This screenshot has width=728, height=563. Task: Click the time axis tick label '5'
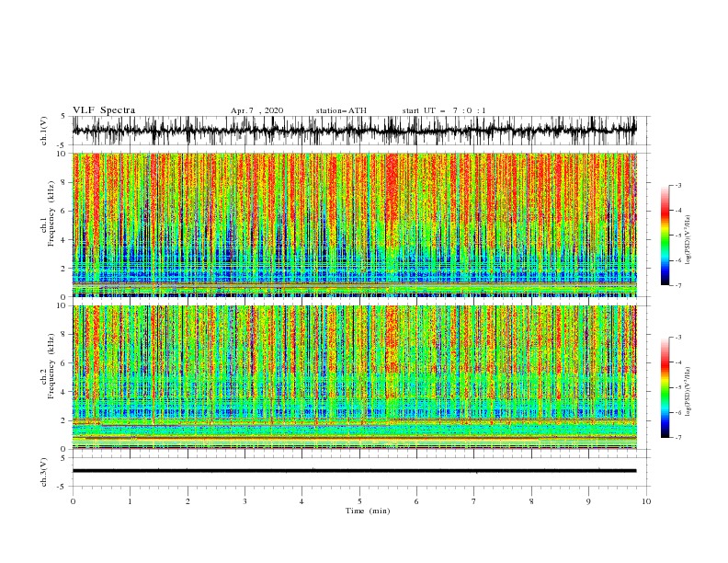tap(359, 501)
